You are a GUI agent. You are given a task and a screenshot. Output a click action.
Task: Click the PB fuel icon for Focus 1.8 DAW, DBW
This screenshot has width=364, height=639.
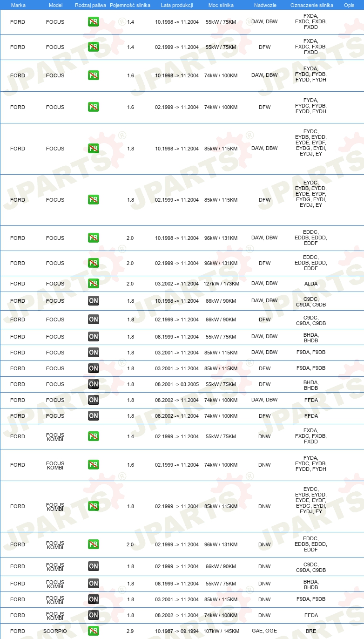point(94,149)
